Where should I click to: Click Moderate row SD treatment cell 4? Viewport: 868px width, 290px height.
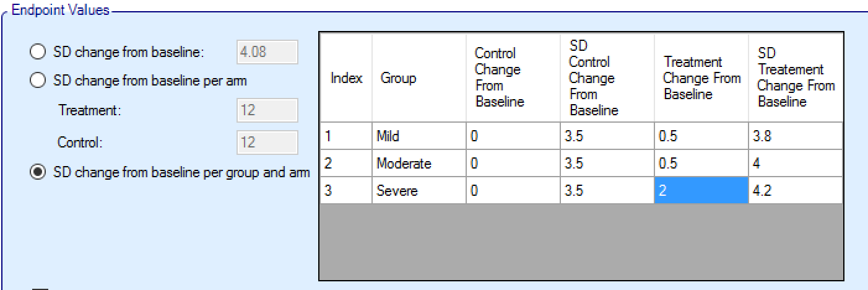(x=796, y=164)
